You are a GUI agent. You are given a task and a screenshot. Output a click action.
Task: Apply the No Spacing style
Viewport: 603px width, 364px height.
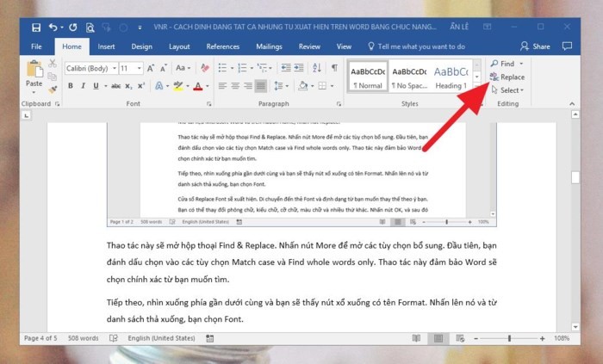409,77
